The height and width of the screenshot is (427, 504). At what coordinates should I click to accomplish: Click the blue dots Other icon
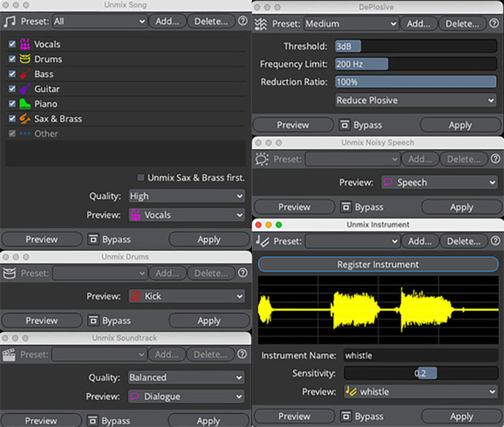point(25,133)
